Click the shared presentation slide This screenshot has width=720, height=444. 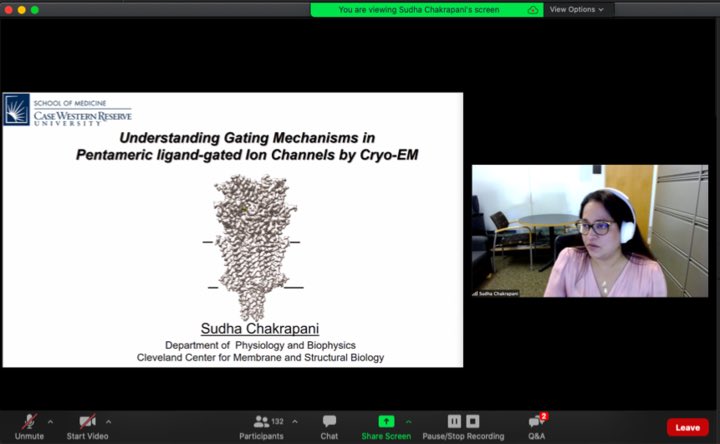(x=233, y=230)
